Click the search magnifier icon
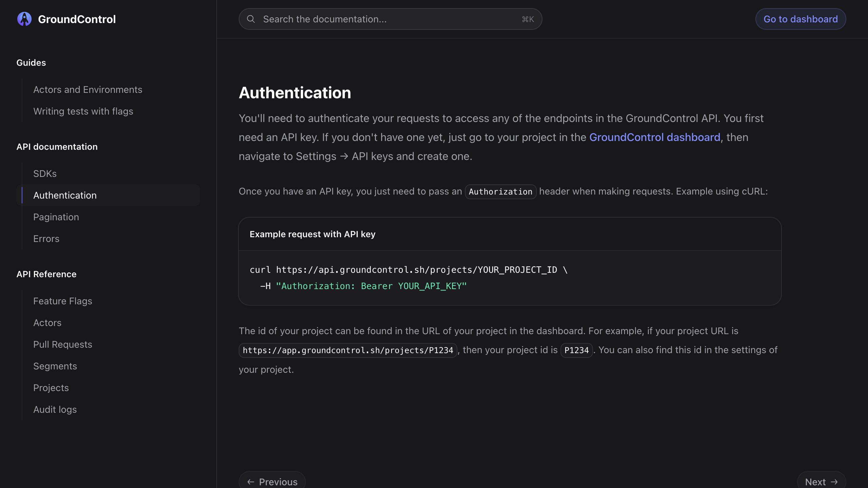This screenshot has height=488, width=868. pos(251,19)
